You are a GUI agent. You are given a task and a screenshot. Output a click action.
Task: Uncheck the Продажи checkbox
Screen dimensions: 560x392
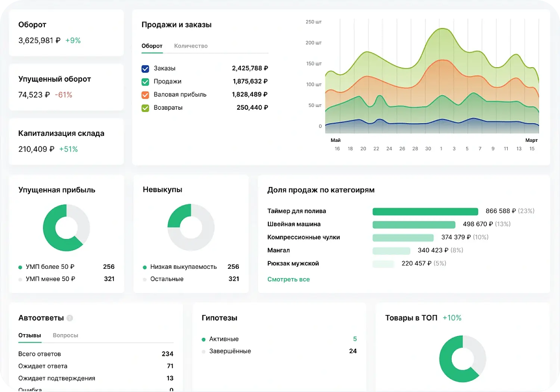point(145,82)
